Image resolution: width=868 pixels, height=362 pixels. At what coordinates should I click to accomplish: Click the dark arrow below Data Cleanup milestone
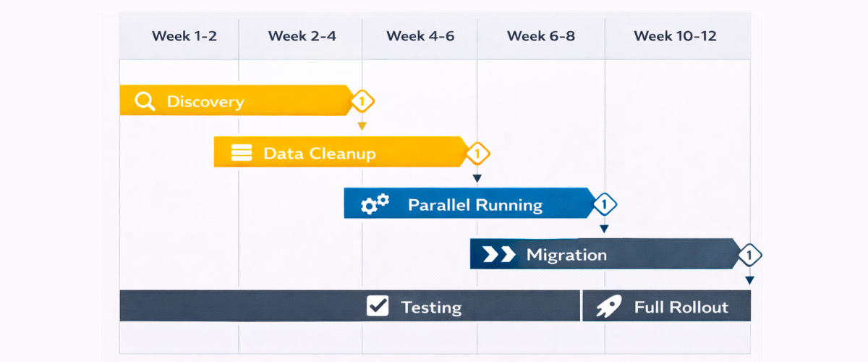coord(477,178)
